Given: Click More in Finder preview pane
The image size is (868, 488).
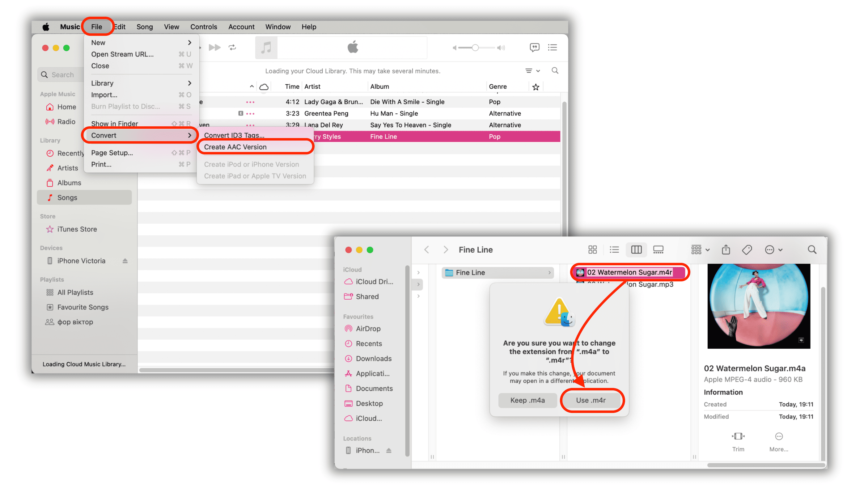Looking at the screenshot, I should click(x=778, y=442).
